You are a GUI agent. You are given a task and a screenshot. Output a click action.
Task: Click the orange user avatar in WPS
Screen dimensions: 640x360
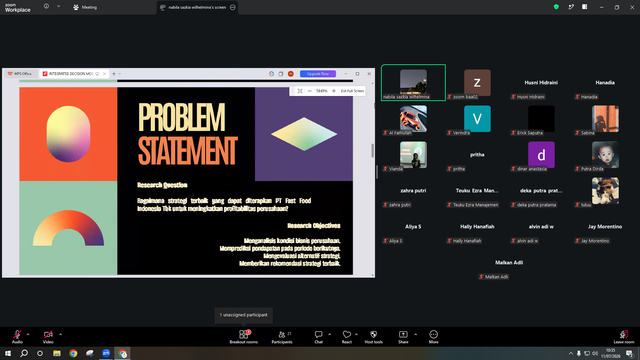(291, 74)
